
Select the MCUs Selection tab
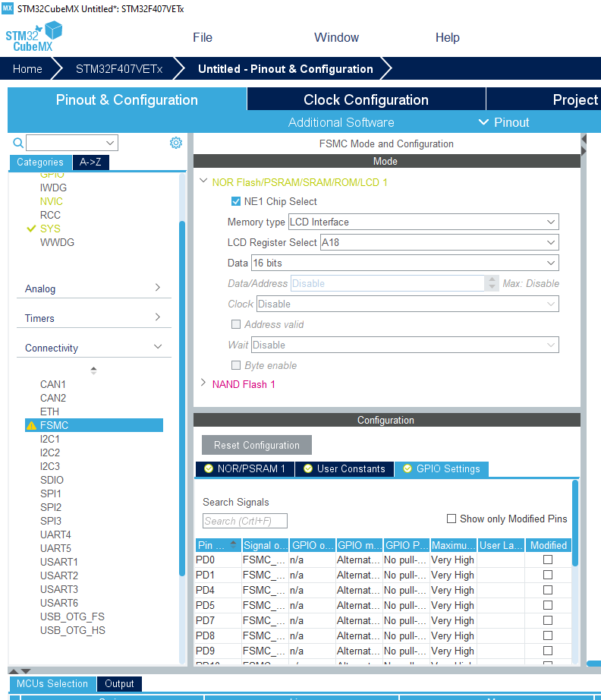tap(52, 683)
